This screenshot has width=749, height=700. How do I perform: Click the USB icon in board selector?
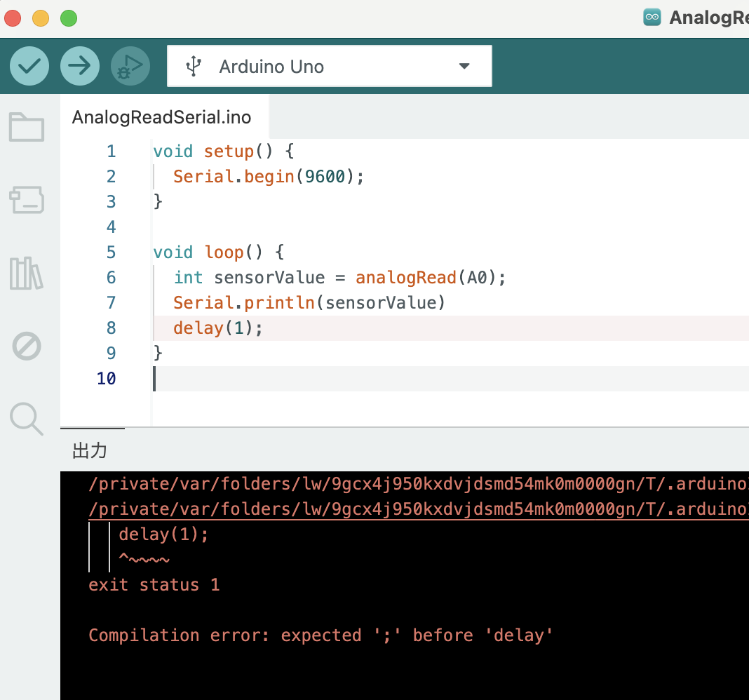click(x=194, y=67)
